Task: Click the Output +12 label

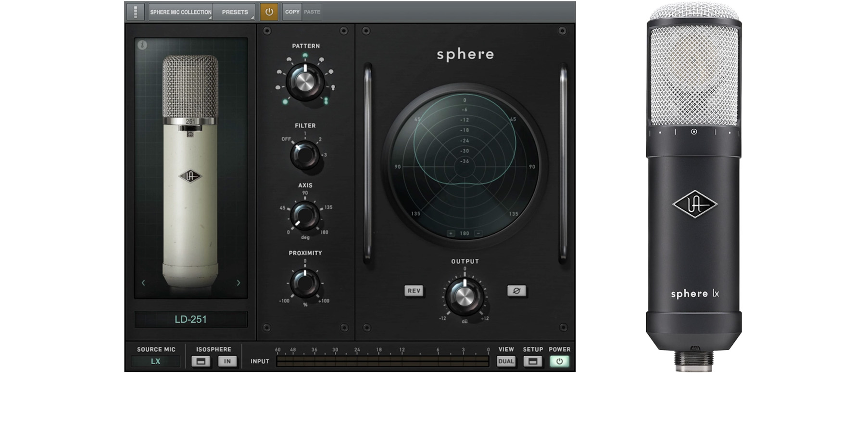Action: 485,318
